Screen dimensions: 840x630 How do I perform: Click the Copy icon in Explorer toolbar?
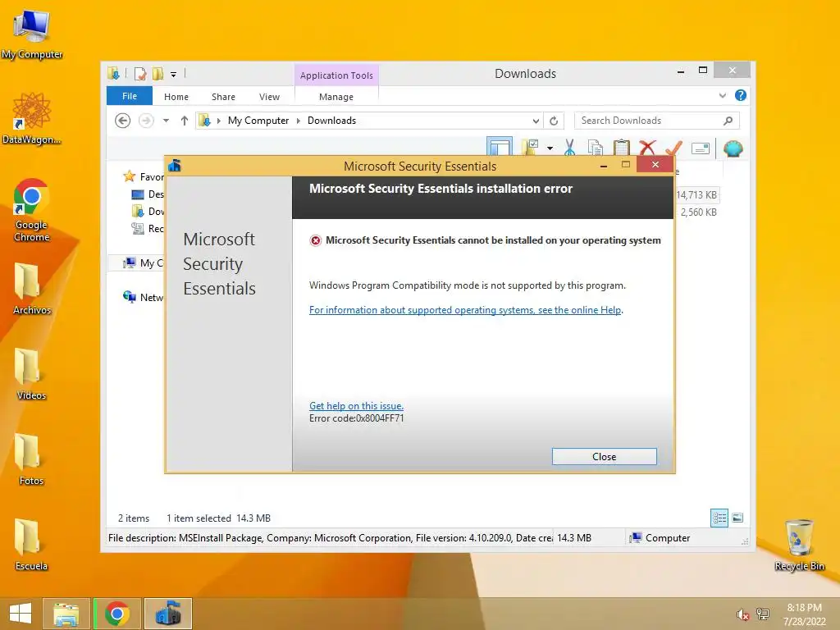click(596, 148)
